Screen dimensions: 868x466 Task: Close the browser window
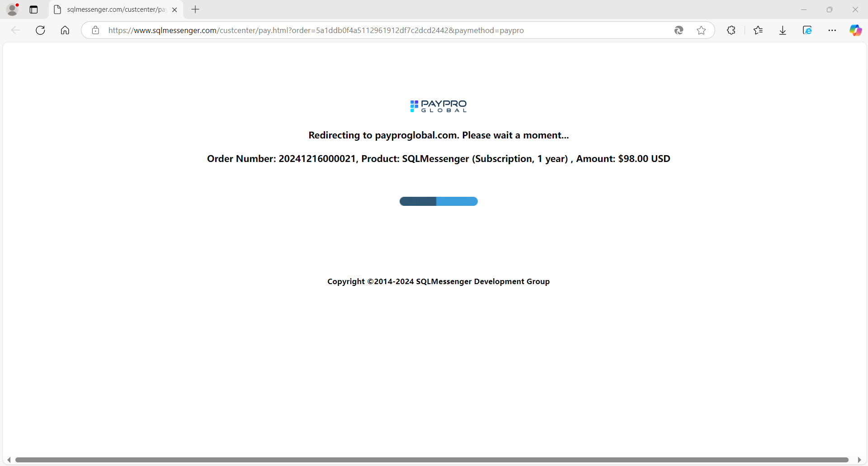(x=855, y=10)
